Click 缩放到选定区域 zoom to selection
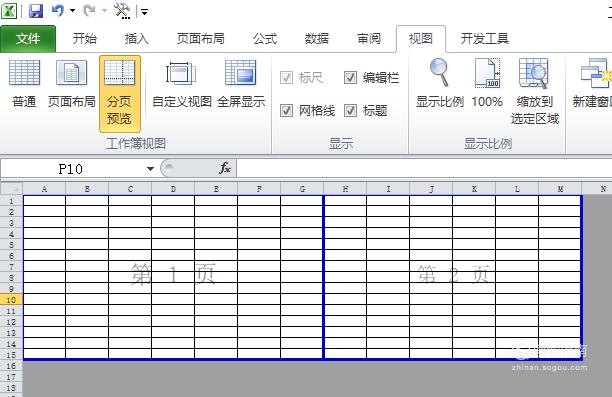The height and width of the screenshot is (397, 612). click(535, 92)
